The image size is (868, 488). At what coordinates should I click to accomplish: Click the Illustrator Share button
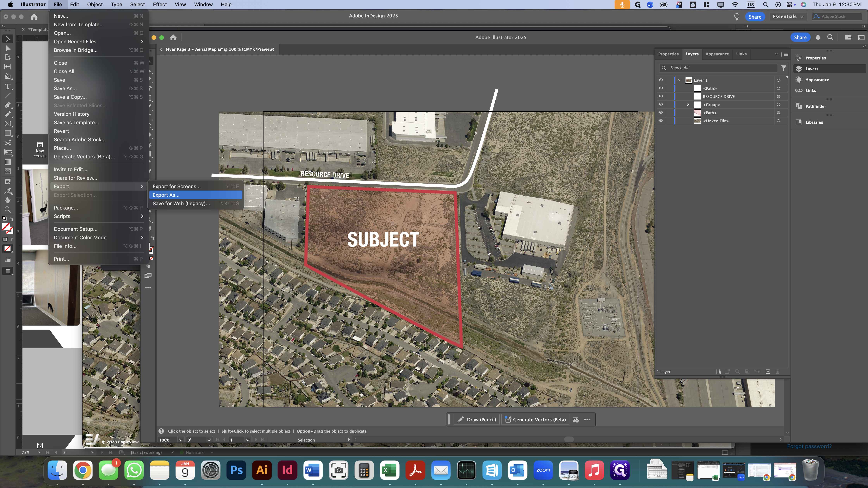800,37
